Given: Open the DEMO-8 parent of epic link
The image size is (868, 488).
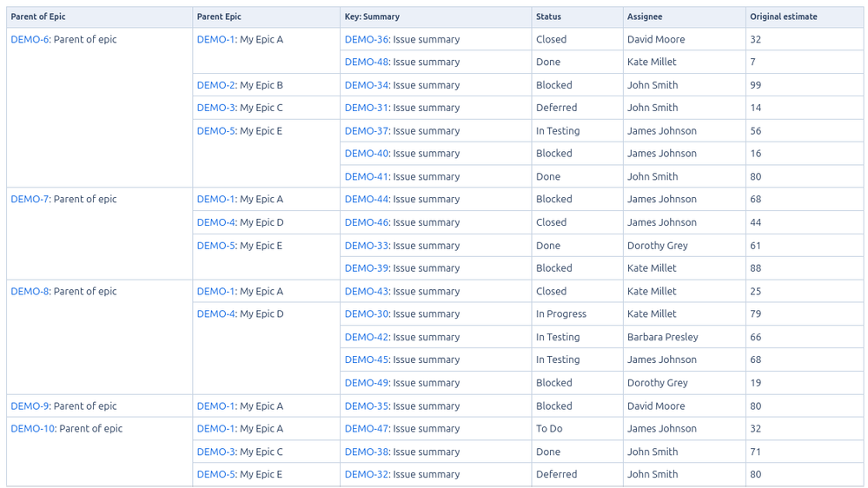Looking at the screenshot, I should pos(30,291).
